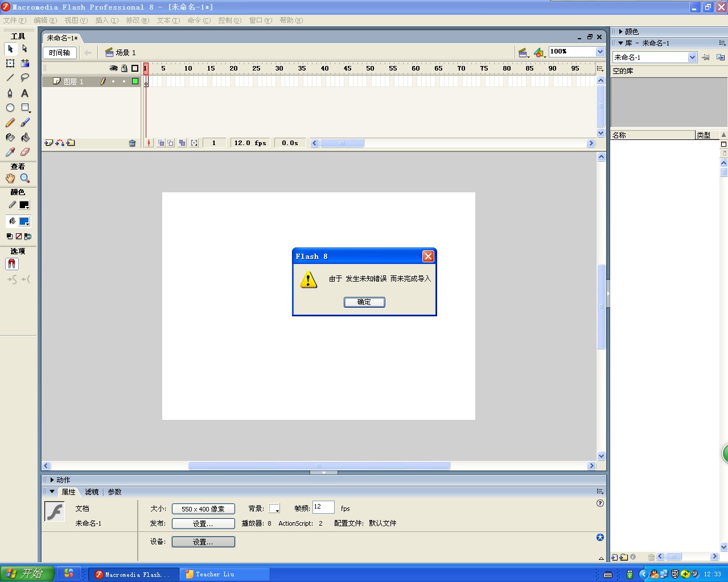The width and height of the screenshot is (728, 582).
Task: Open the 修改 menu
Action: click(x=137, y=20)
